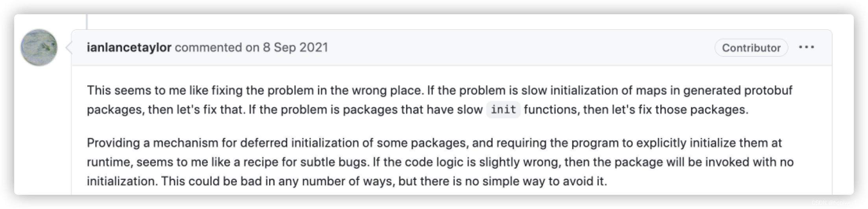Image resolution: width=868 pixels, height=209 pixels.
Task: Click the inline 'init' code snippet
Action: click(503, 109)
